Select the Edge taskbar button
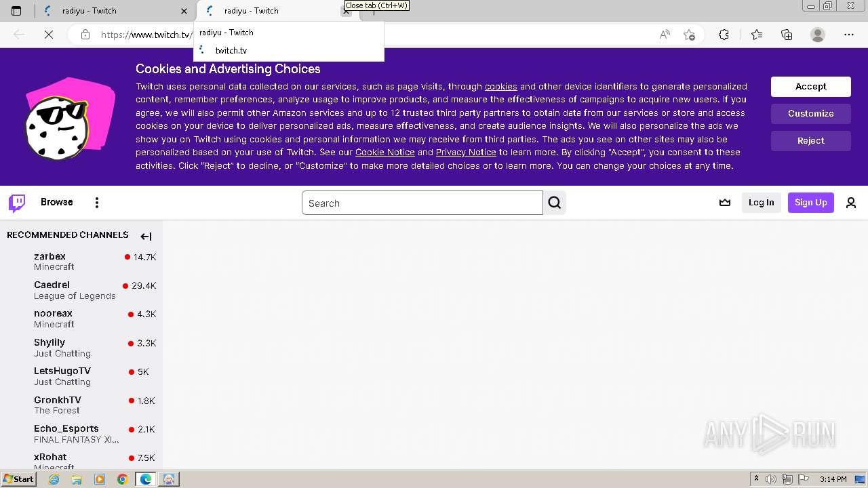868x488 pixels. click(146, 479)
